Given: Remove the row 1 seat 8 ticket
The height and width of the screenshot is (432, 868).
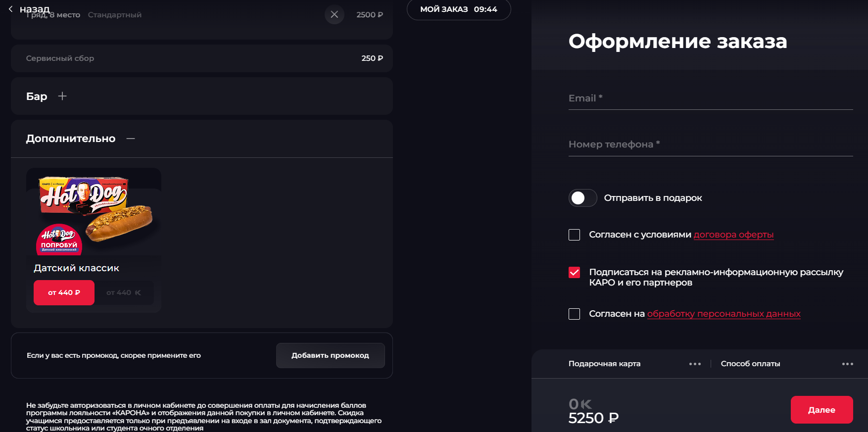Looking at the screenshot, I should point(335,14).
